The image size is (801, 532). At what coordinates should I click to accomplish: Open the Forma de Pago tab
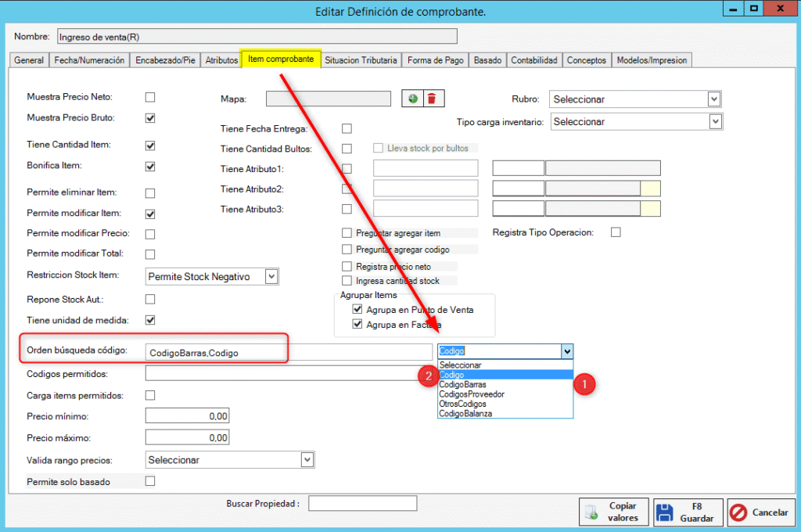pos(436,60)
